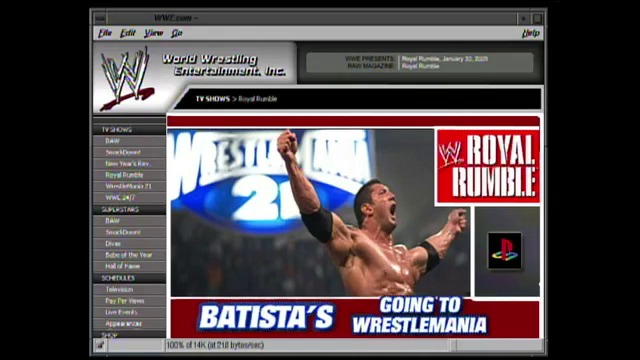Open the Appearances link

pyautogui.click(x=123, y=324)
